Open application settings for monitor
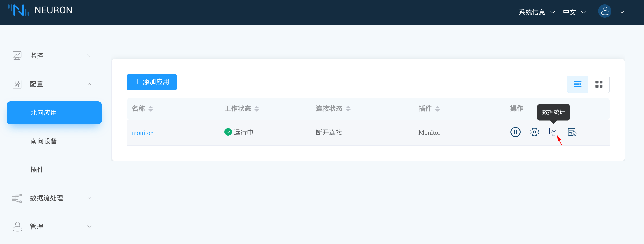Image resolution: width=644 pixels, height=244 pixels. 535,132
